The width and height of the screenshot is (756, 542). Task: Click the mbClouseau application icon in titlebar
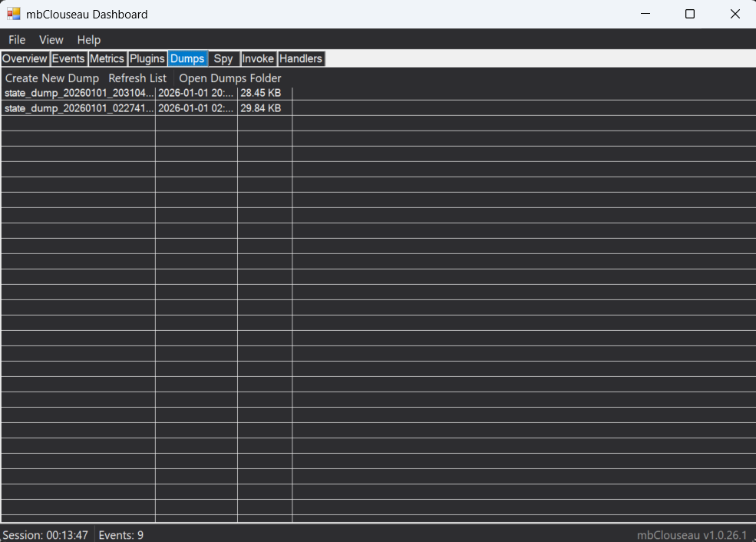13,13
